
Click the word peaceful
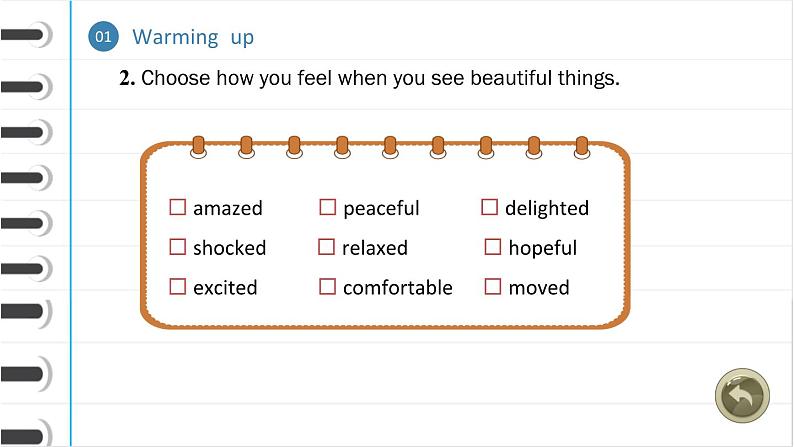pos(381,208)
